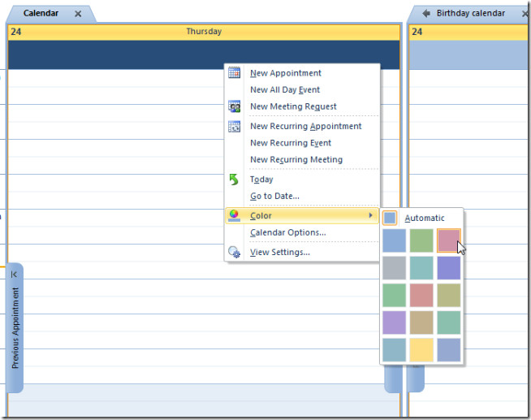Pick the green swatch in first row
This screenshot has width=531, height=420.
(x=421, y=240)
